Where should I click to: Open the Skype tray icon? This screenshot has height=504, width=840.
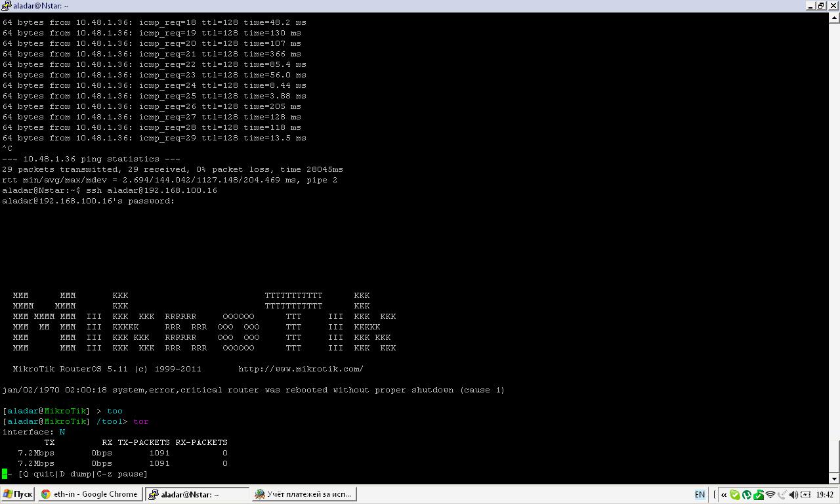(x=735, y=495)
